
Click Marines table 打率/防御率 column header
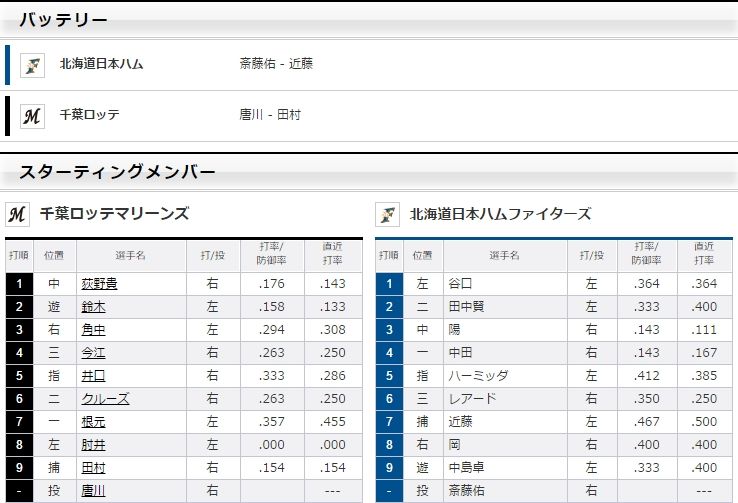click(272, 254)
